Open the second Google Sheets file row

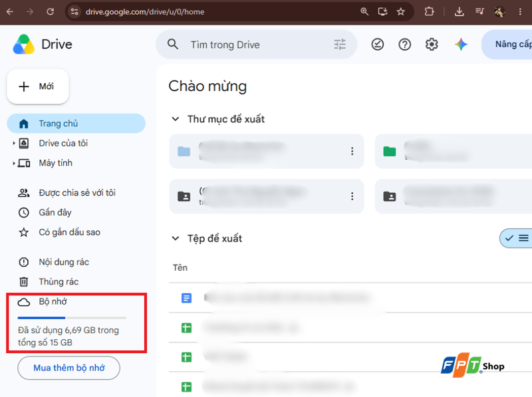(350, 357)
